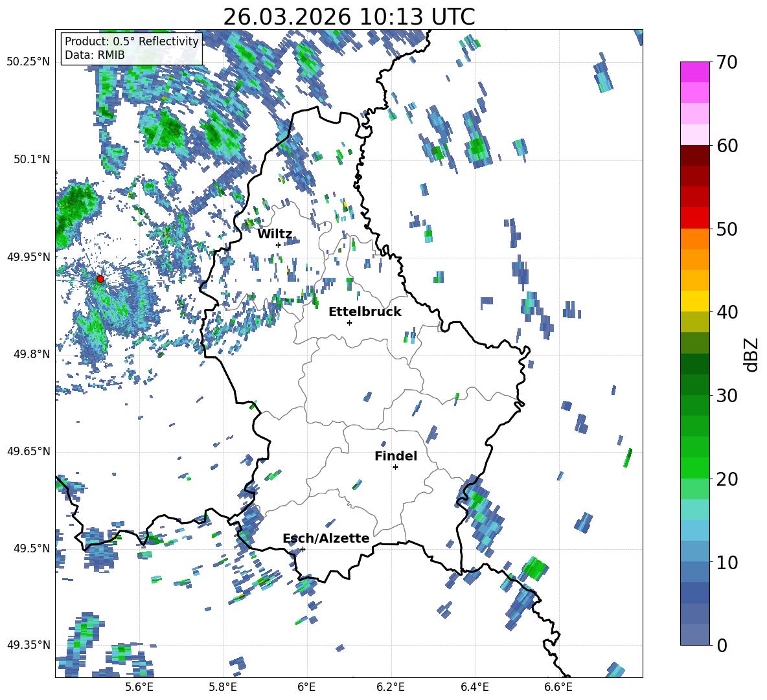
Task: Click the 'Data: RMIB' text
Action: pos(95,55)
